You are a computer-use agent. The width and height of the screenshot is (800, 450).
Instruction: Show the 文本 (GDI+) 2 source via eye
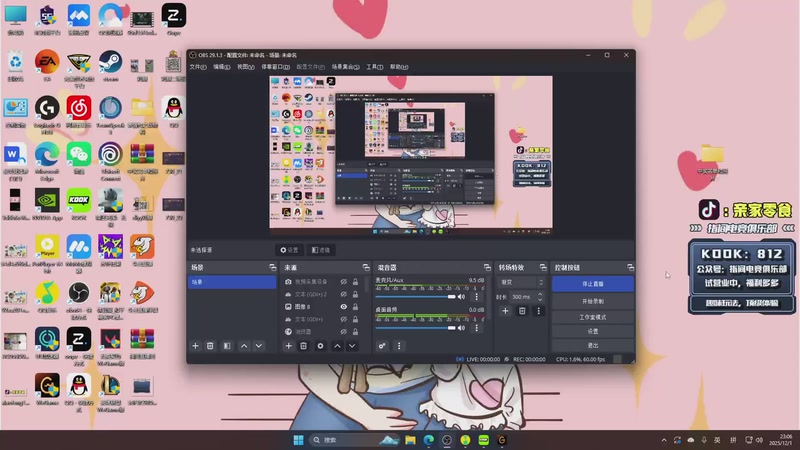pyautogui.click(x=344, y=294)
